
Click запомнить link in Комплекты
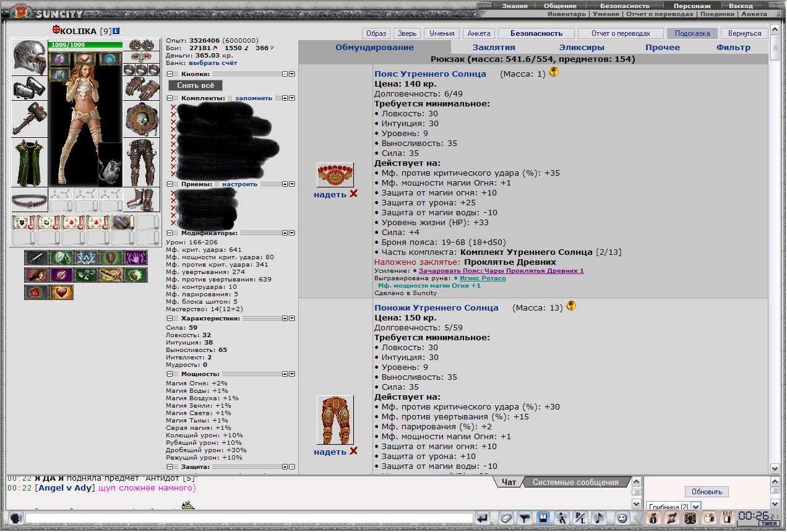[253, 98]
